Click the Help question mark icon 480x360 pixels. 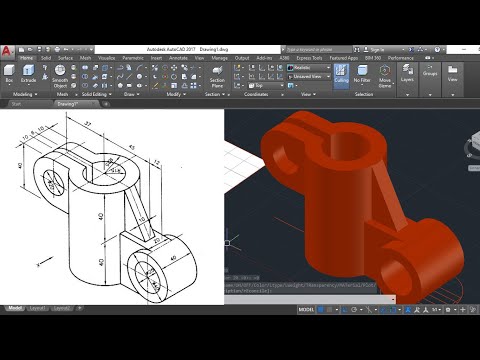[437, 50]
